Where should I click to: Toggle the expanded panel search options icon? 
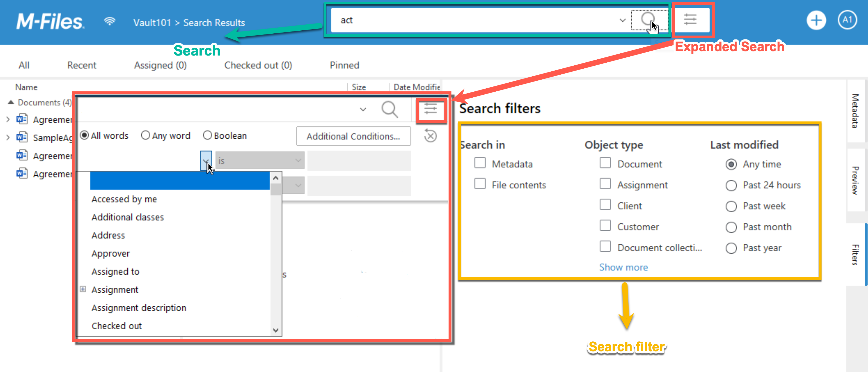430,109
